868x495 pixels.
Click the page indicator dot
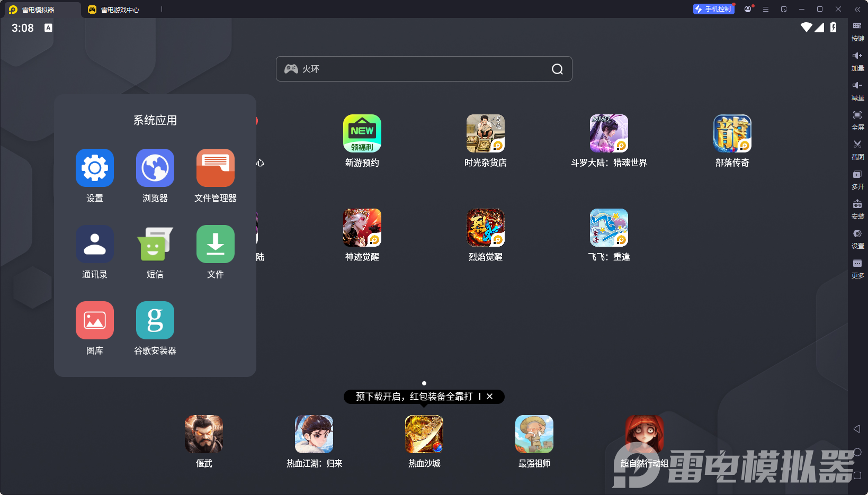[424, 383]
